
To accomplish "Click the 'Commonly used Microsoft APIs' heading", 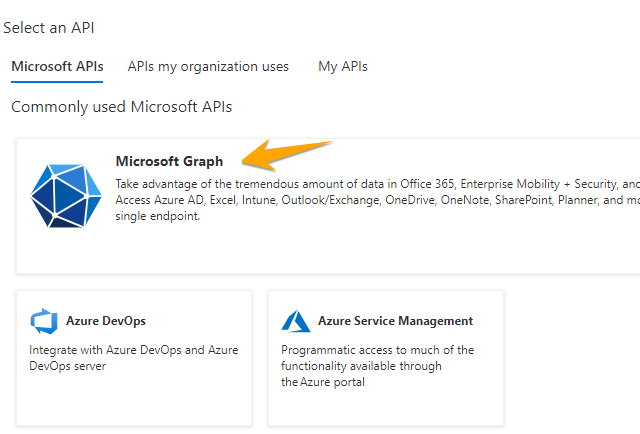I will [122, 107].
